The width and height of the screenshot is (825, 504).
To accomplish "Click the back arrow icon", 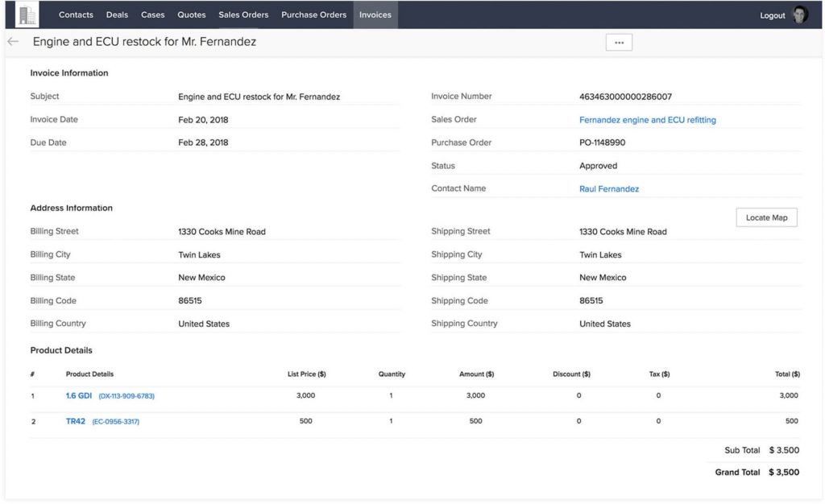I will (13, 42).
